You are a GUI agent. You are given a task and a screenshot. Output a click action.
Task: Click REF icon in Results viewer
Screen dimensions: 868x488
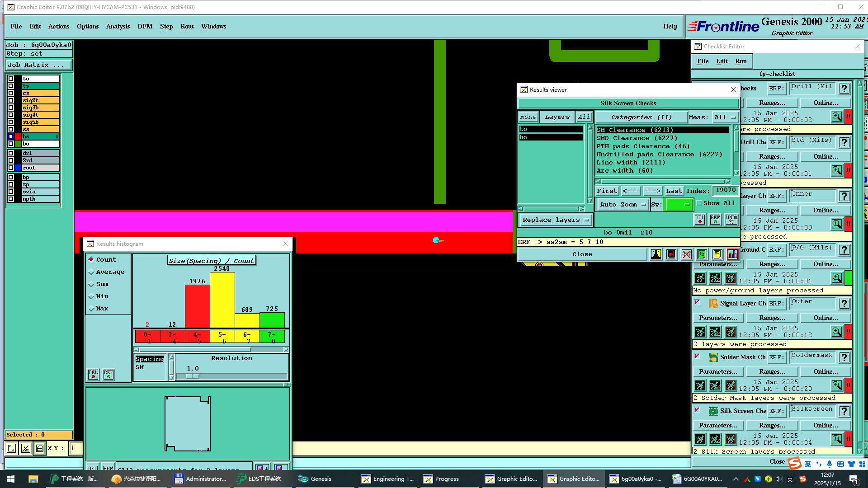[715, 220]
